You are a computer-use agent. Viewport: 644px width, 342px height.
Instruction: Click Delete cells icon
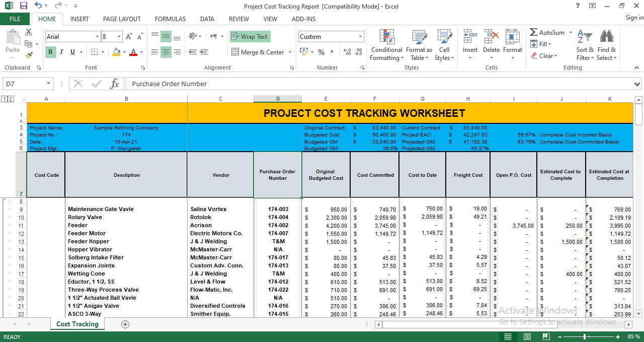pyautogui.click(x=491, y=38)
